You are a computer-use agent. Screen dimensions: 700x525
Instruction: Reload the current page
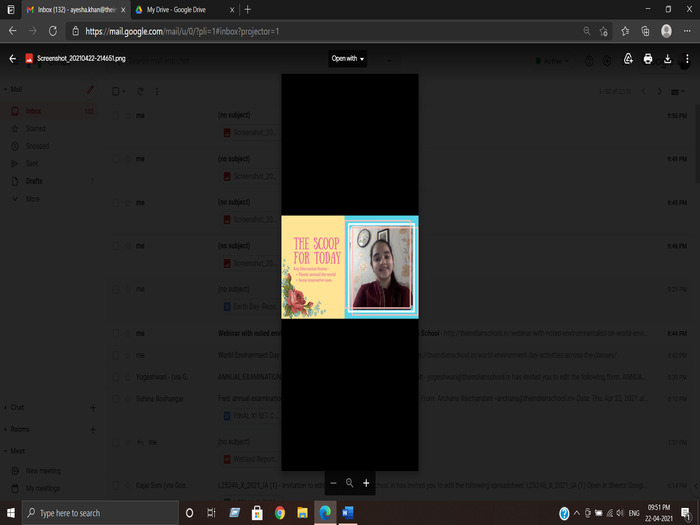click(x=53, y=31)
